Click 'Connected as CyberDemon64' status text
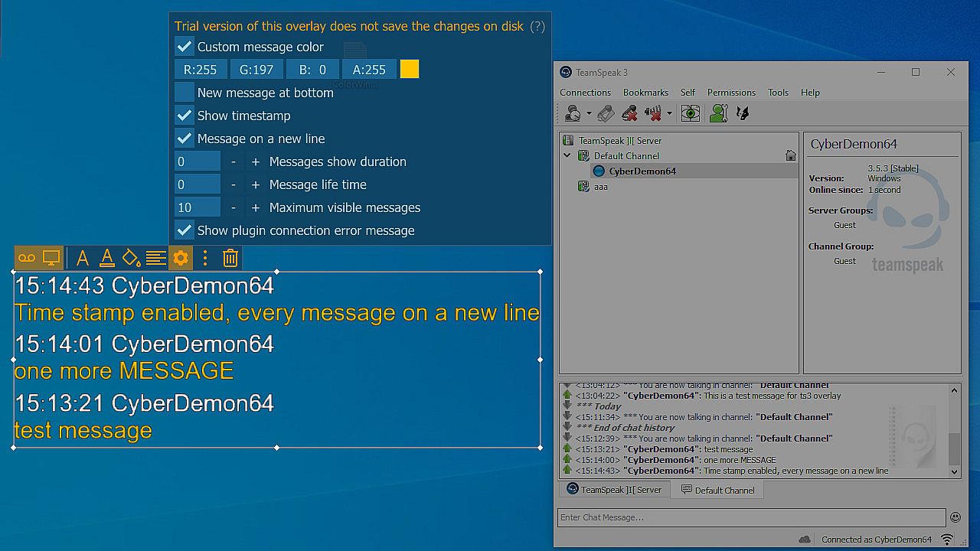 pos(877,540)
